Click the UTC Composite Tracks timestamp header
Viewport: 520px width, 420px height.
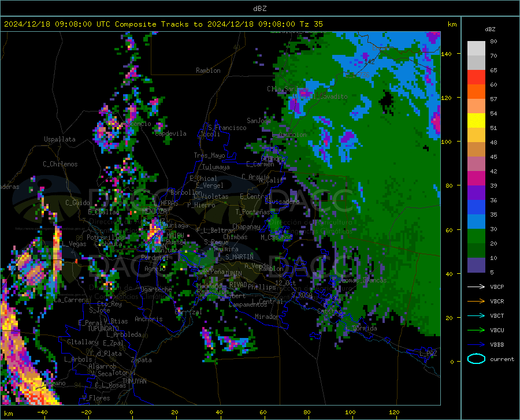[163, 24]
